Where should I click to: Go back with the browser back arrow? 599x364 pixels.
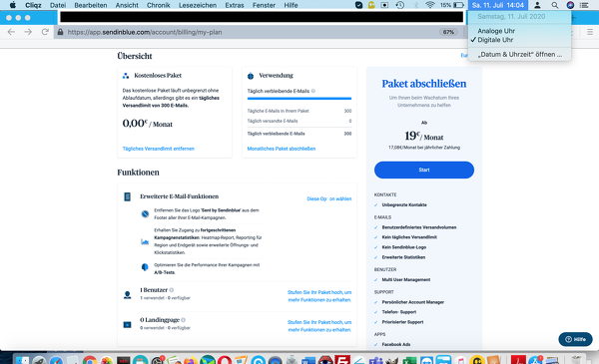(x=11, y=32)
